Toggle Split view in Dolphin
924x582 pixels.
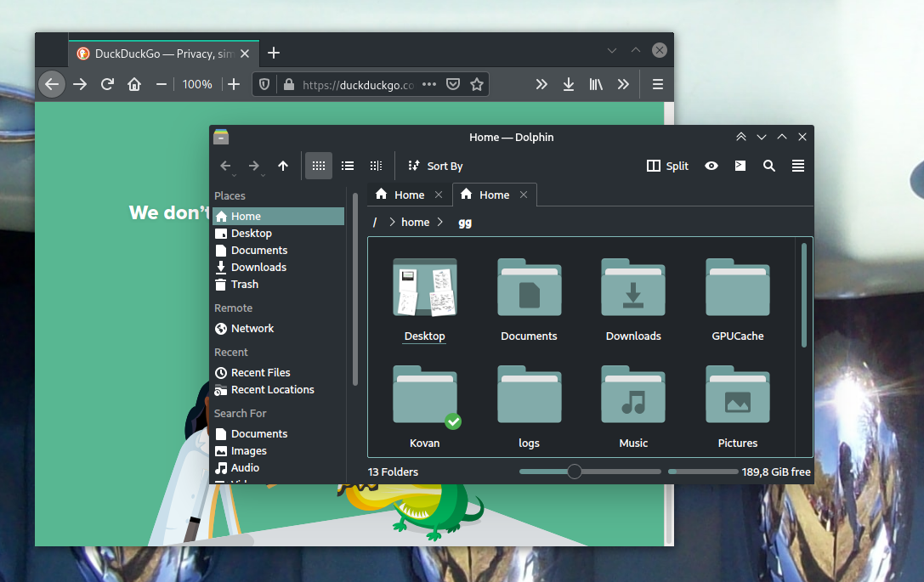pos(667,167)
